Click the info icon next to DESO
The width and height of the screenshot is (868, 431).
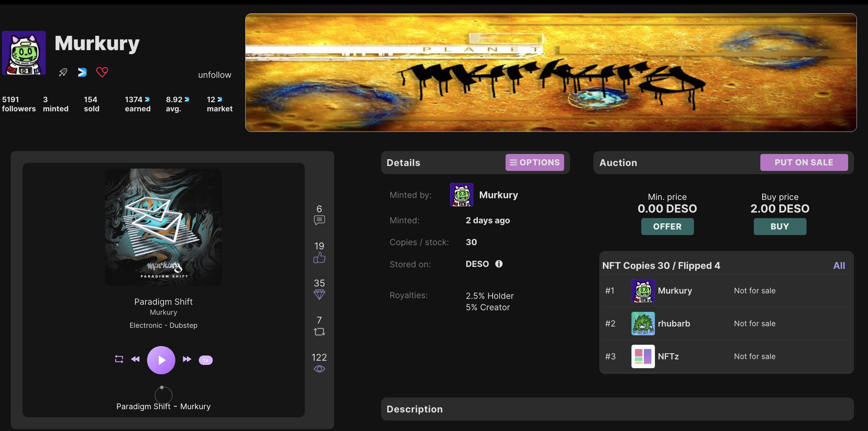pos(499,264)
